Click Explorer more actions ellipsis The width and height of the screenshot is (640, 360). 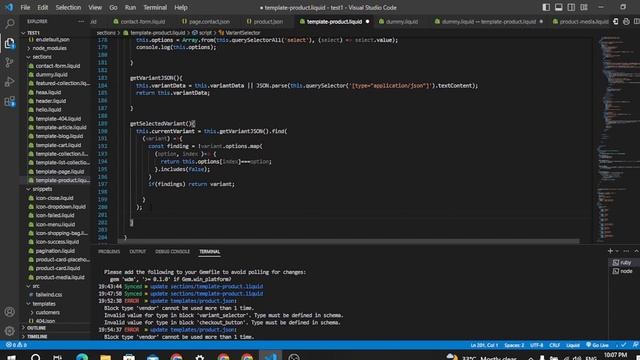point(81,21)
